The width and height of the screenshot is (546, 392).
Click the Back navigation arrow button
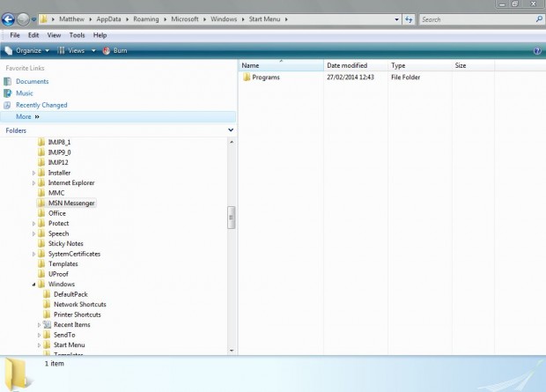point(8,19)
